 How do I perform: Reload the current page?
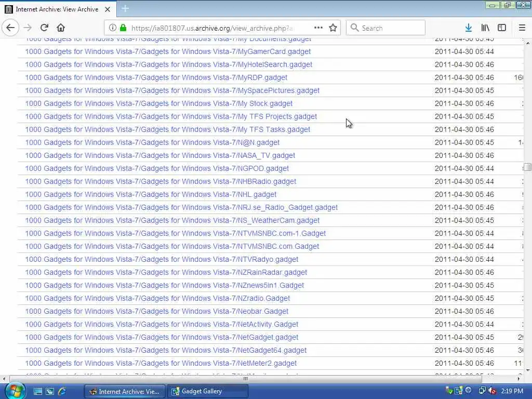pyautogui.click(x=44, y=28)
